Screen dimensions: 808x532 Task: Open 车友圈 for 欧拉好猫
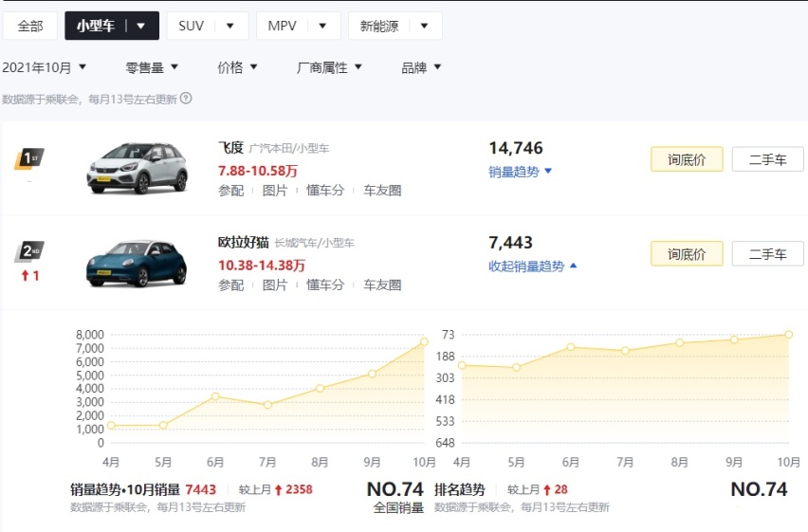pyautogui.click(x=382, y=285)
